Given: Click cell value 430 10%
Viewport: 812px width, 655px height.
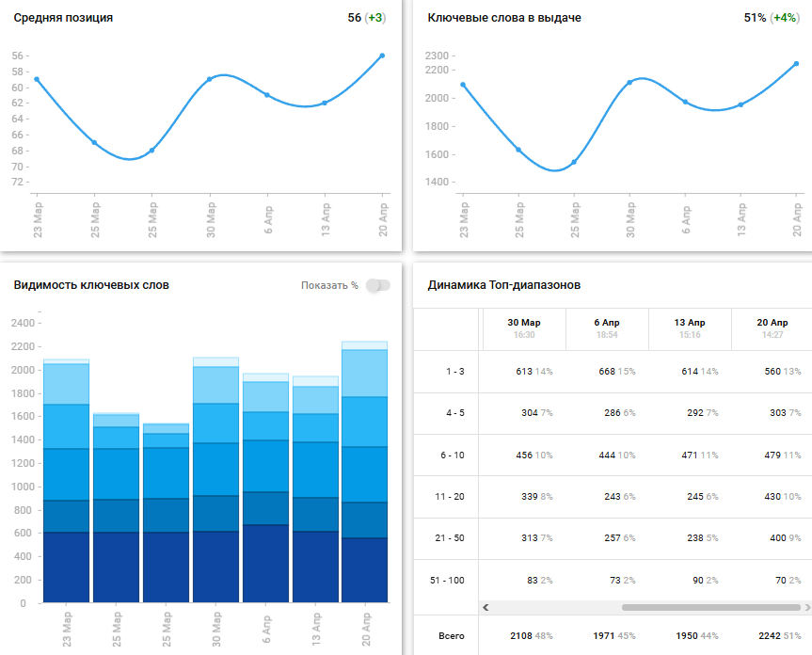Looking at the screenshot, I should (x=783, y=497).
